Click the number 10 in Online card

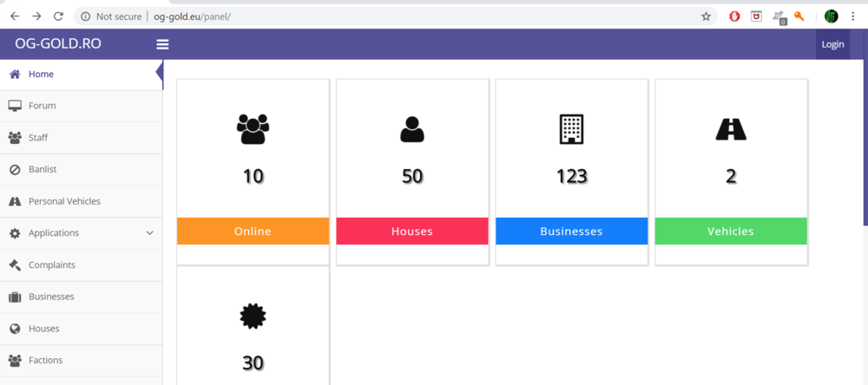click(253, 177)
